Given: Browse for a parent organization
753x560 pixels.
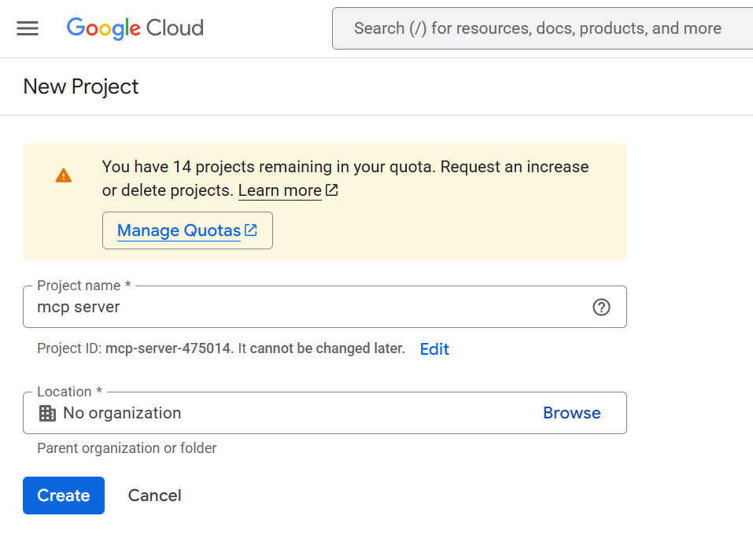Looking at the screenshot, I should [571, 413].
